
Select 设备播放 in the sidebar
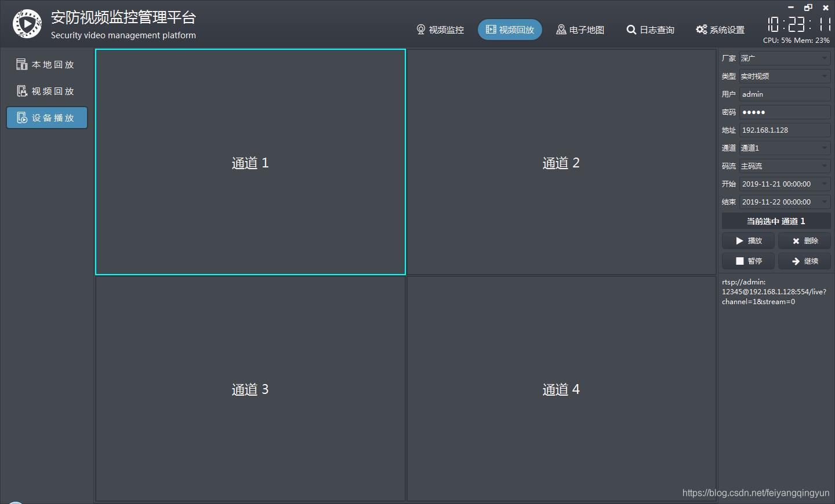click(47, 118)
